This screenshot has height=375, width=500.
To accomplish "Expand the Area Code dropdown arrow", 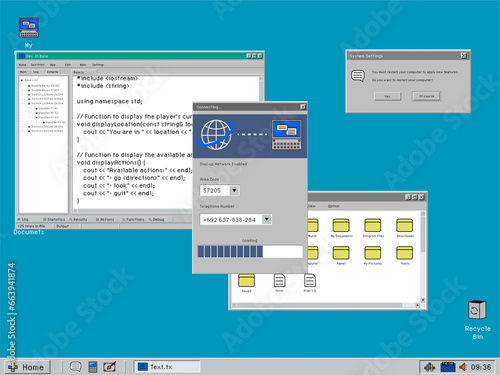I will click(x=234, y=190).
